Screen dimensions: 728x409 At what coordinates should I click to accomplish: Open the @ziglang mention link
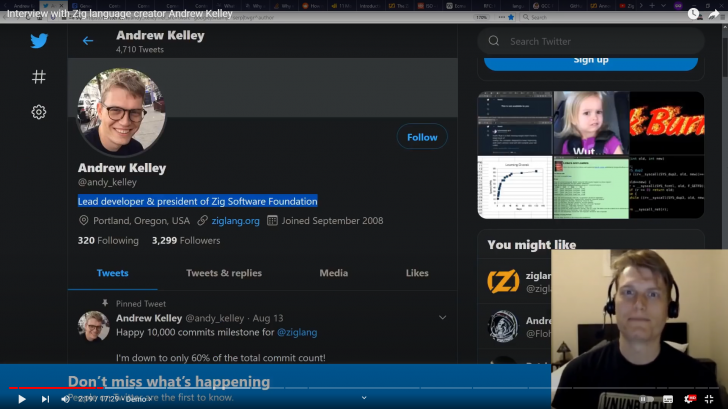pos(297,332)
